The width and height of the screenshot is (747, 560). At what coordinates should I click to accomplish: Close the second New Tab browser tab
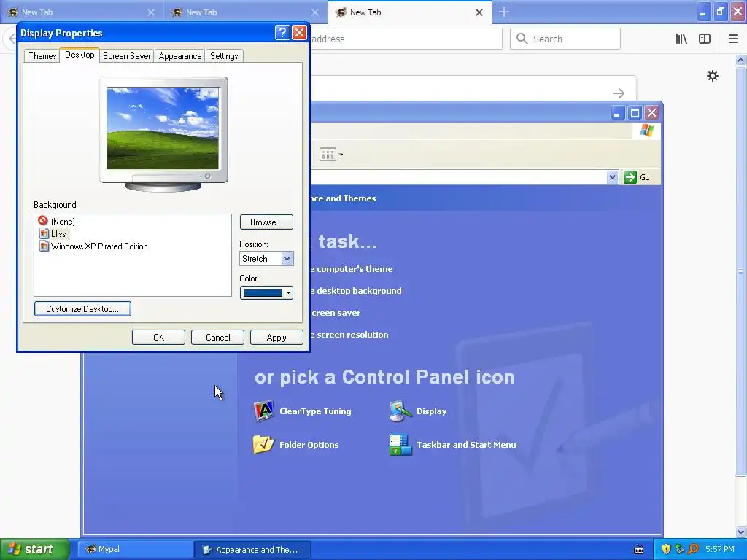[315, 12]
